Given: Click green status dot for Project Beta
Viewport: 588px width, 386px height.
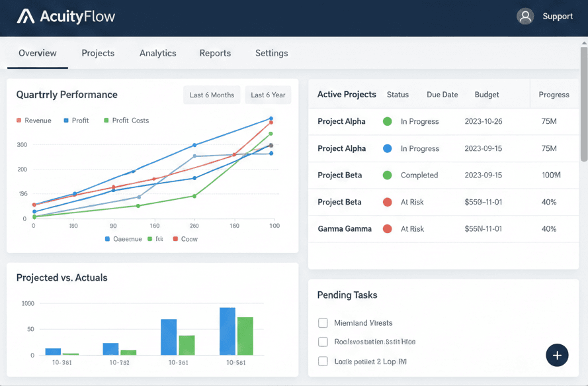Looking at the screenshot, I should click(388, 175).
